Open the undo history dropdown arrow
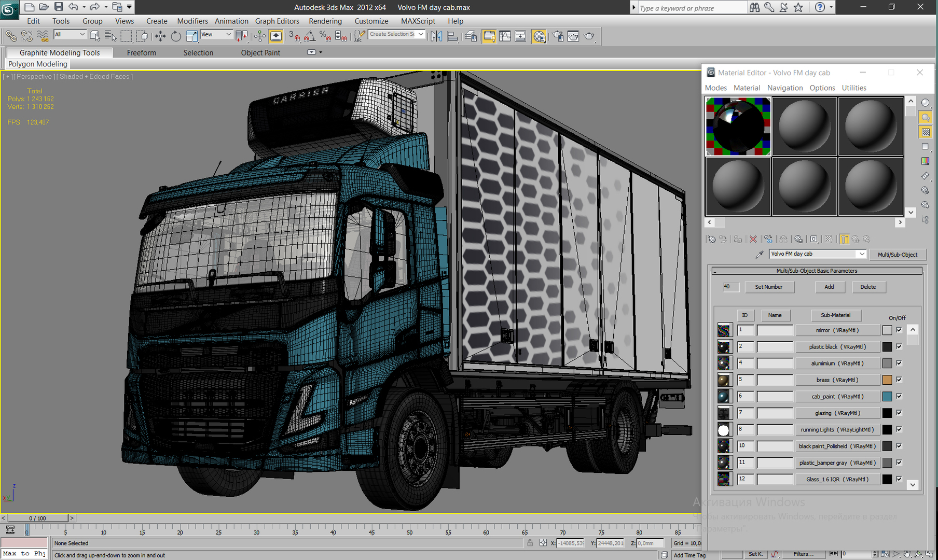 pyautogui.click(x=84, y=7)
